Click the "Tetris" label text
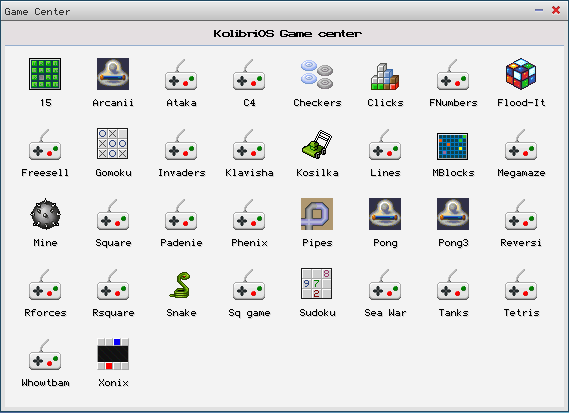This screenshot has width=569, height=413. (x=521, y=313)
